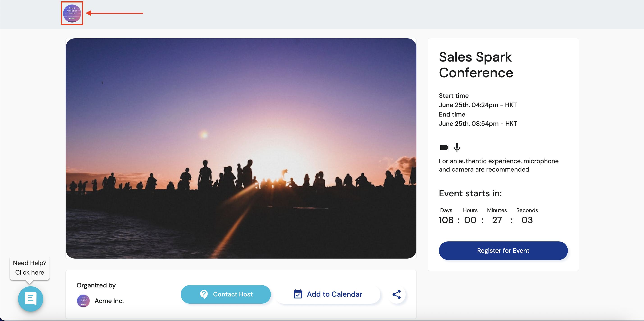Open the chat help bubble icon
The height and width of the screenshot is (321, 644).
tap(30, 299)
